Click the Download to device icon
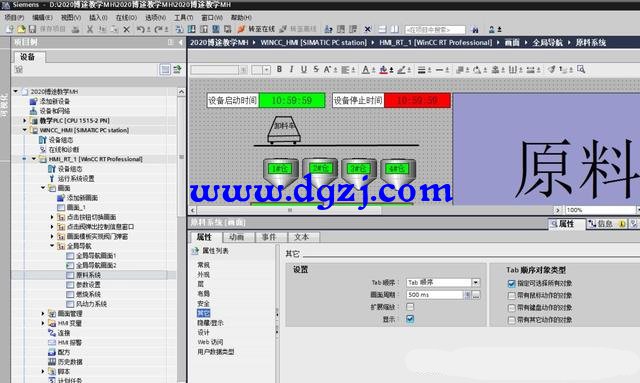 point(191,29)
